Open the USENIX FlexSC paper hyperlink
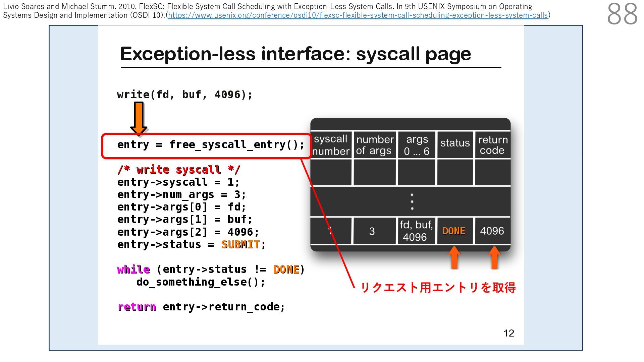Screen dimensions: 644x362 358,15
